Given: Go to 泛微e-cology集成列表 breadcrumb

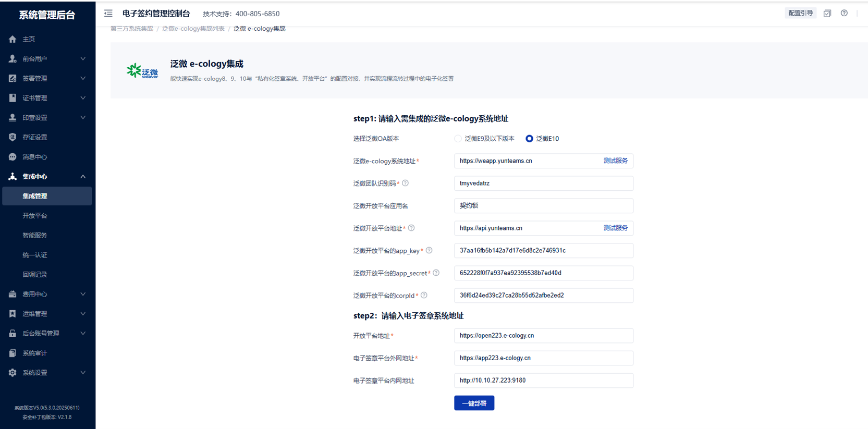Looking at the screenshot, I should tap(193, 29).
